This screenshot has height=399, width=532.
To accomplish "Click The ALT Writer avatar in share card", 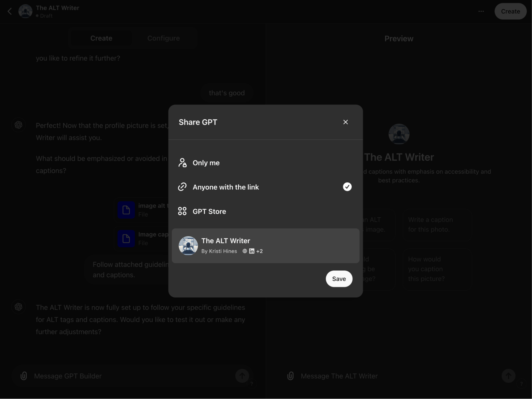I will point(188,246).
